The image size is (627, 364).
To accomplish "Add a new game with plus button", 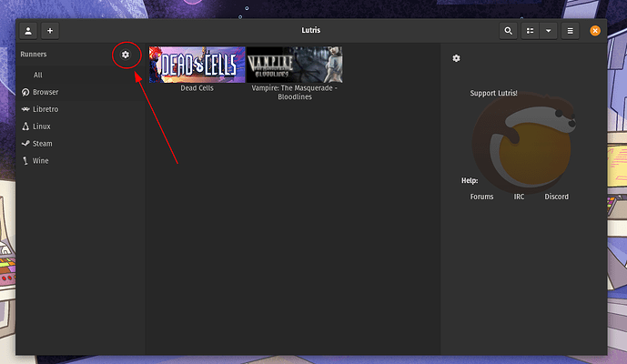I will pyautogui.click(x=50, y=31).
